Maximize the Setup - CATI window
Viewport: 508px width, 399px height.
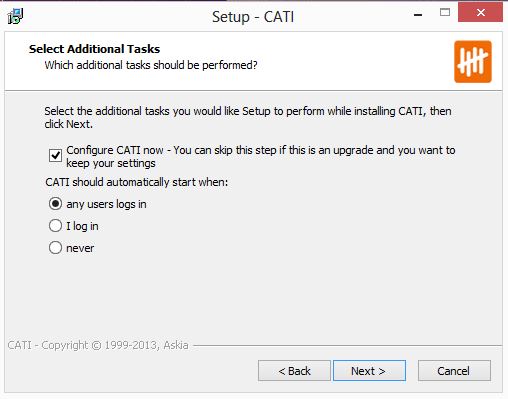[445, 13]
